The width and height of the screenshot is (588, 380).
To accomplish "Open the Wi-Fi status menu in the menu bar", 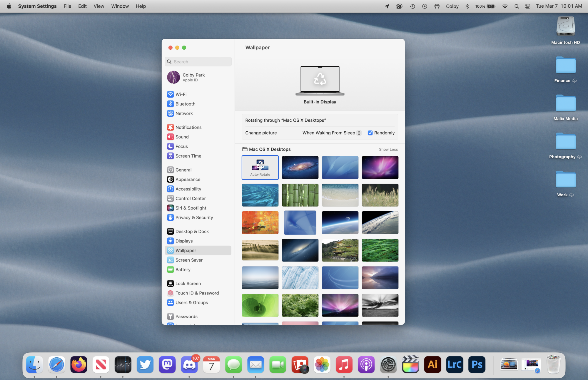I will tap(505, 6).
